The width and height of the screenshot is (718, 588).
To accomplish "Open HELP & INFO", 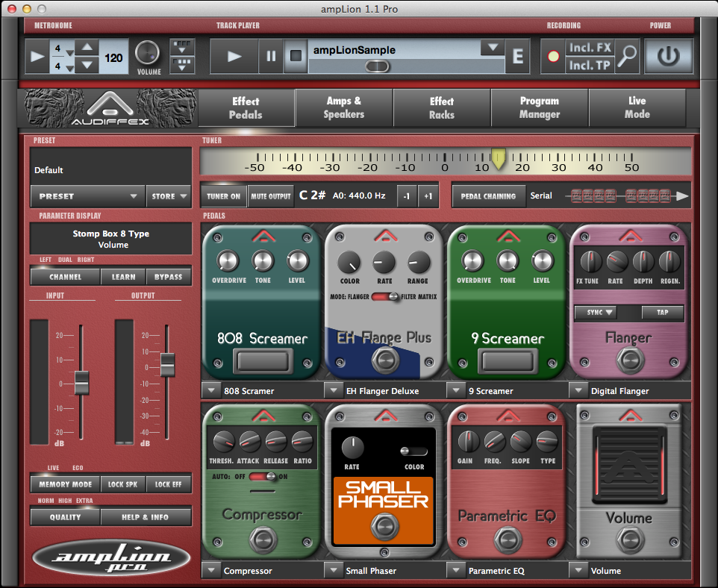I will point(147,516).
